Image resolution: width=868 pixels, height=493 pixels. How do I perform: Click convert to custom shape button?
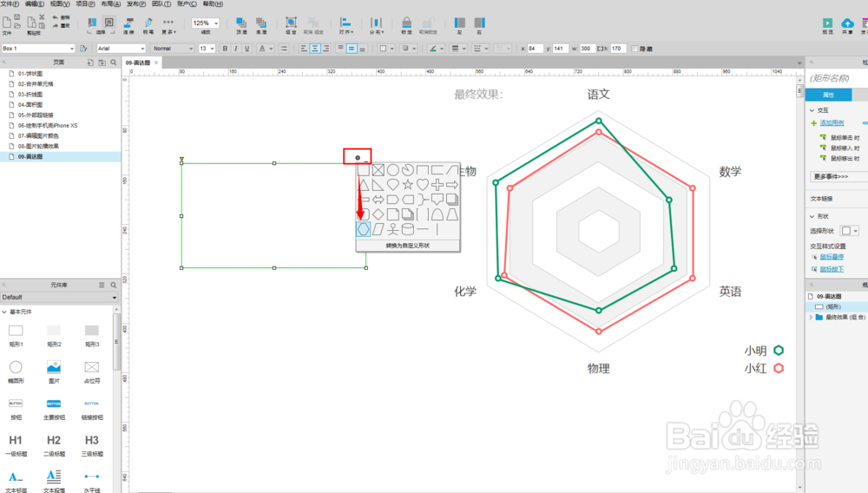pyautogui.click(x=407, y=246)
